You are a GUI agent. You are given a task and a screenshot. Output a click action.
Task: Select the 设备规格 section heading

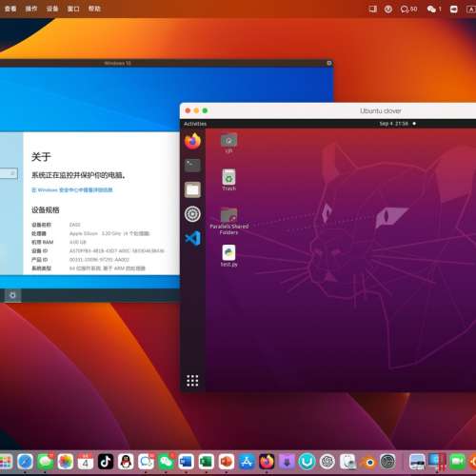click(46, 209)
